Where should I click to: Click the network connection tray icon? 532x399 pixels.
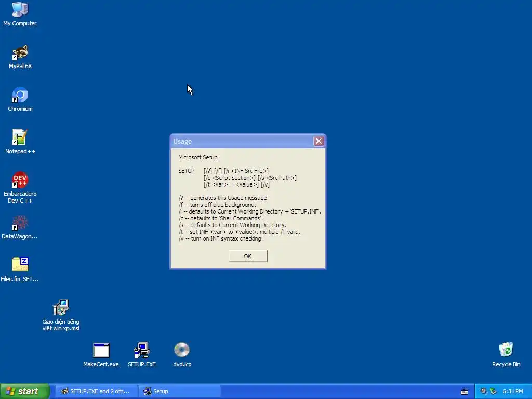(493, 391)
